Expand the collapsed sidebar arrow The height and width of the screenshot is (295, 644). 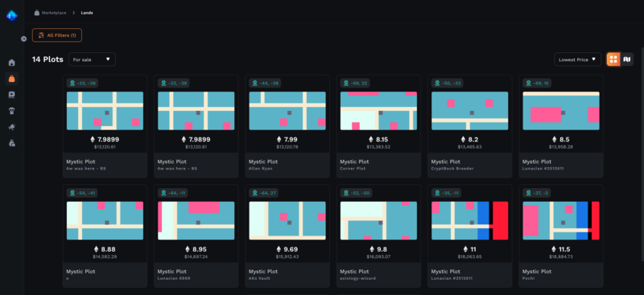(x=24, y=39)
